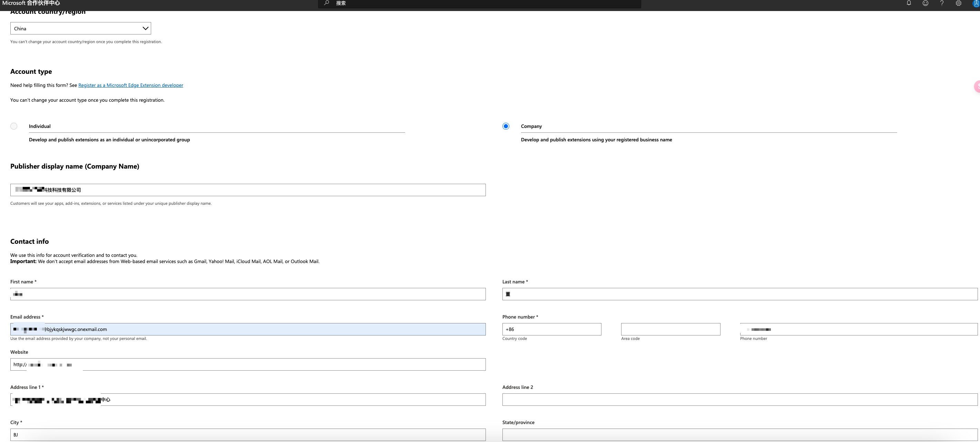Open the settings gear icon

[x=958, y=3]
